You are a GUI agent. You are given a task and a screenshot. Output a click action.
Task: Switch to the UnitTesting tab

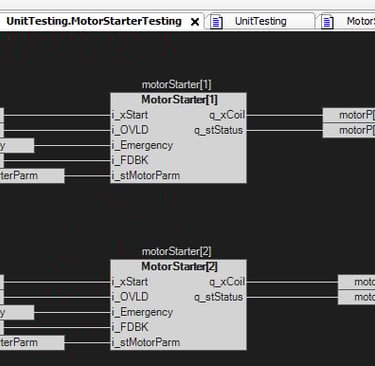[x=260, y=21]
